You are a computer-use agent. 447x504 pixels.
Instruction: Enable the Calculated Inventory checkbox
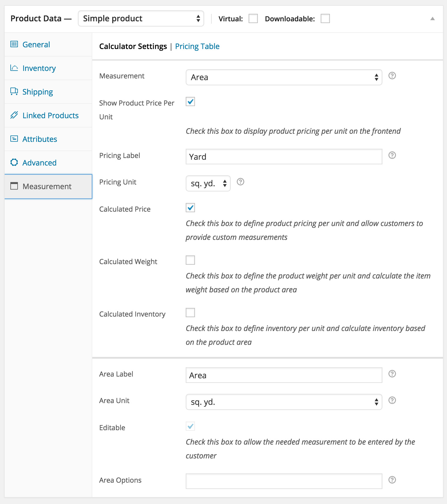coord(190,313)
